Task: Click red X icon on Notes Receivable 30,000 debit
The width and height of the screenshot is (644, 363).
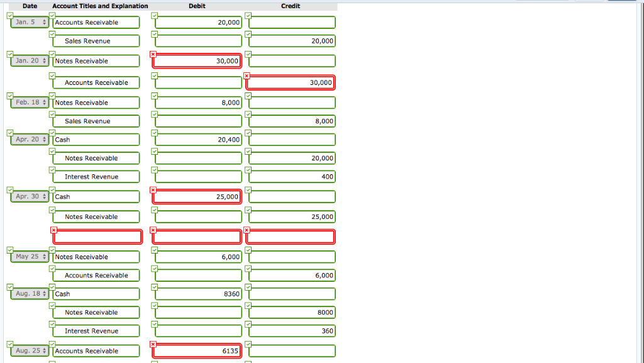Action: pyautogui.click(x=153, y=55)
